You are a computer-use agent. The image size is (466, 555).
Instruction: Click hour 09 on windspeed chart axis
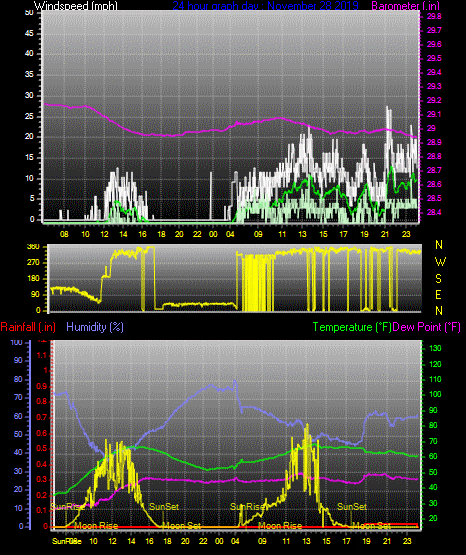pos(258,234)
